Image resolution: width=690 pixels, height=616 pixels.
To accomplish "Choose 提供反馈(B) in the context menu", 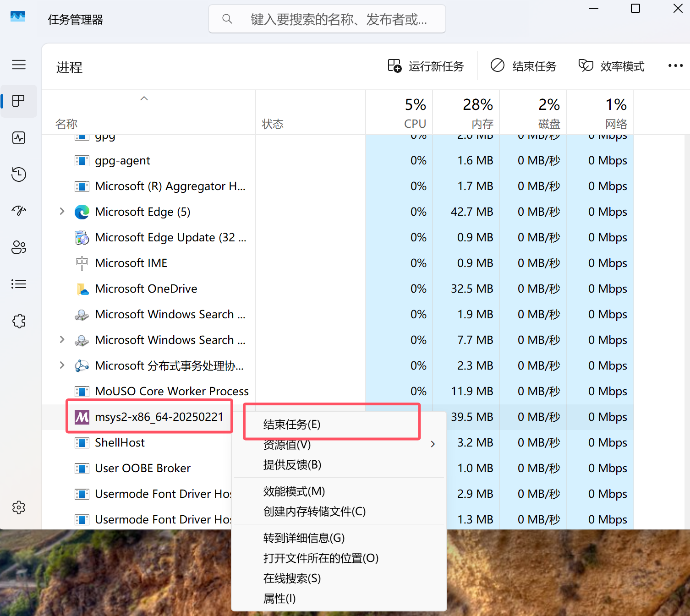I will click(339, 465).
